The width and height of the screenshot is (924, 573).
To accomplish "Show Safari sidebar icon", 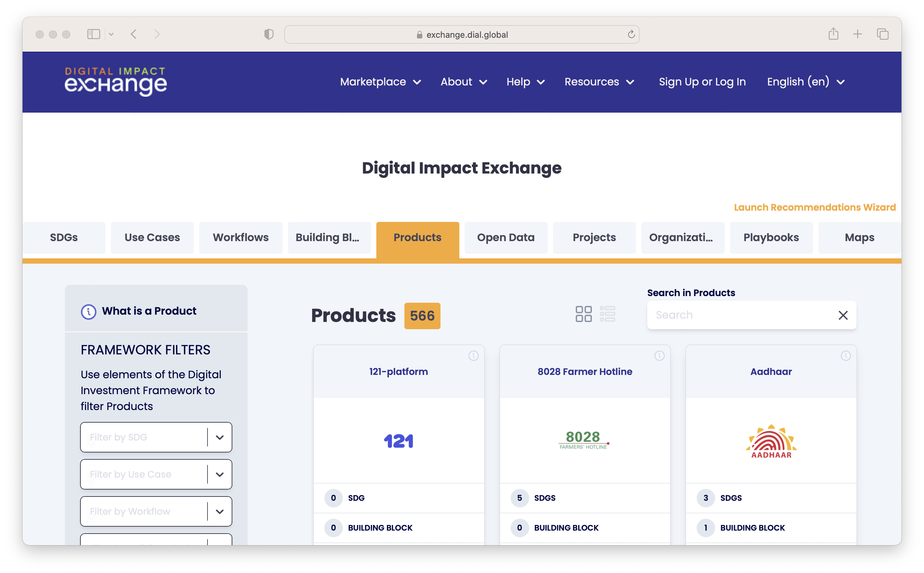I will pyautogui.click(x=94, y=34).
